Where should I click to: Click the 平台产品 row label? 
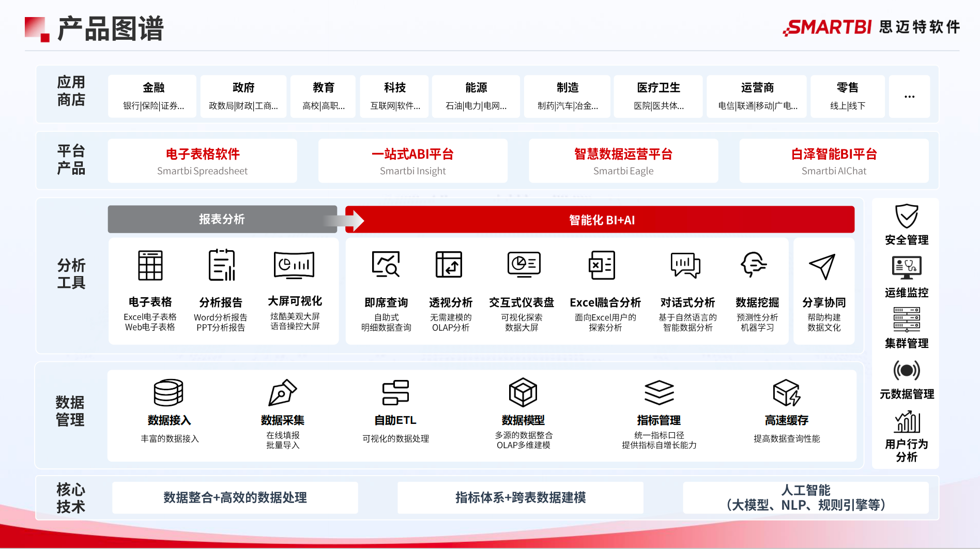(71, 159)
